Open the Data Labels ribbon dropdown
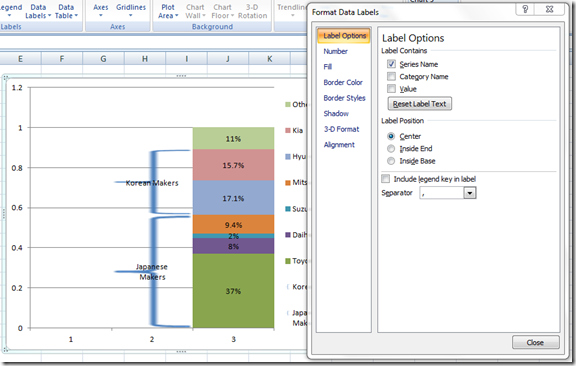 [x=38, y=11]
